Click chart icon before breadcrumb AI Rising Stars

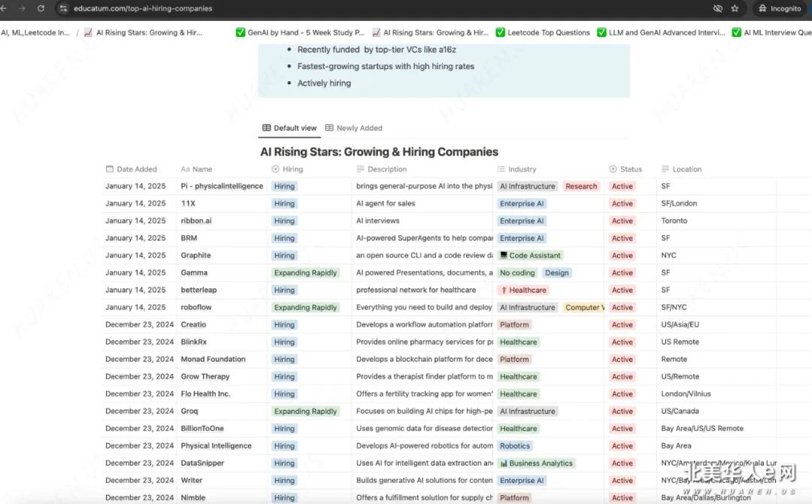88,32
